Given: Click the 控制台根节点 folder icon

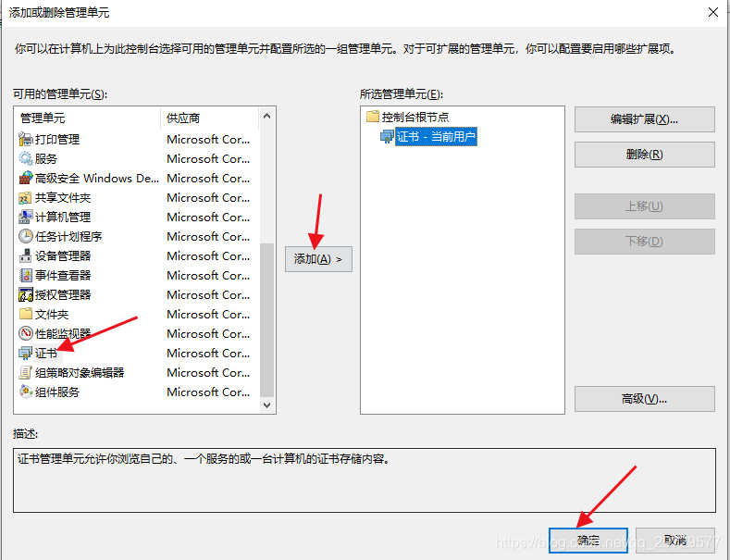Looking at the screenshot, I should [x=373, y=116].
